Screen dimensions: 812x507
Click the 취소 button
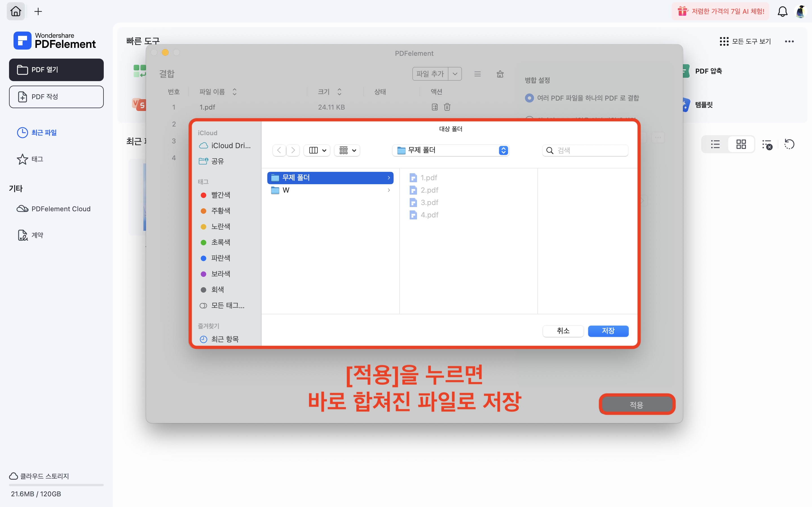[x=563, y=331]
